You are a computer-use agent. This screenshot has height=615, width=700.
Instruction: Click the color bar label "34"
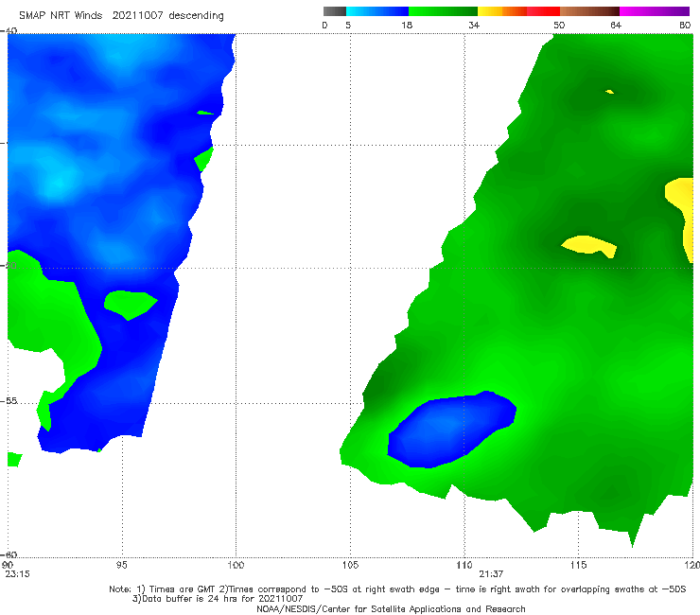tap(474, 26)
